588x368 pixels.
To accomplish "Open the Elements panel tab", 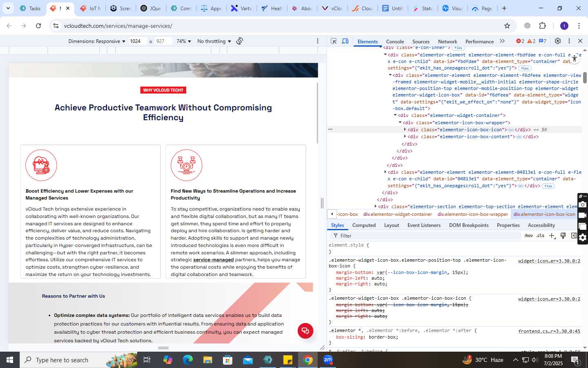I will [x=367, y=41].
